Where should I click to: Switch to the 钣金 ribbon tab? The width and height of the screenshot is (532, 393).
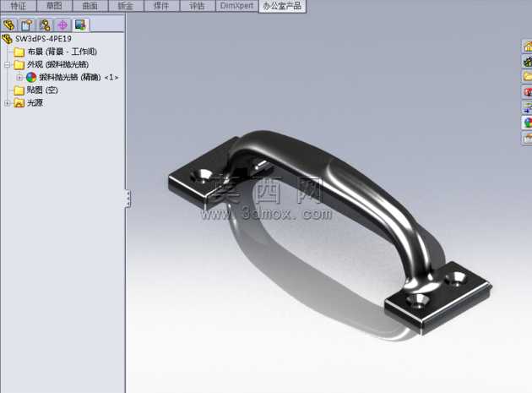click(x=126, y=6)
